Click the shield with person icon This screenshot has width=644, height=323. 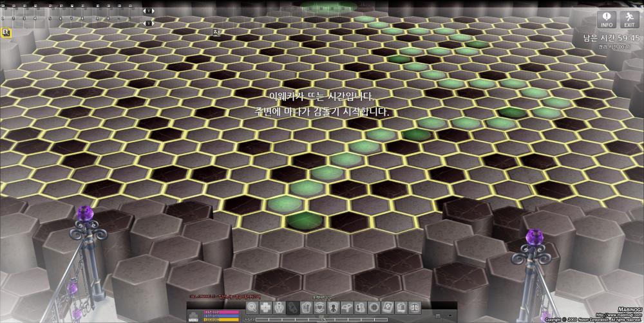[x=333, y=308]
